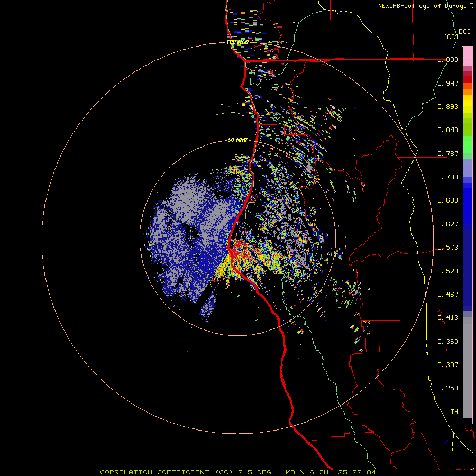Viewport: 476px width, 476px height.
Task: Click the 0.467 scale value
Action: point(448,295)
